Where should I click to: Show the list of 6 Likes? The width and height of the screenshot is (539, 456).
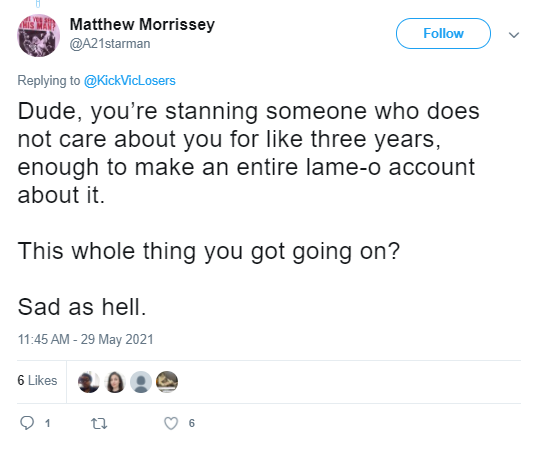point(37,380)
